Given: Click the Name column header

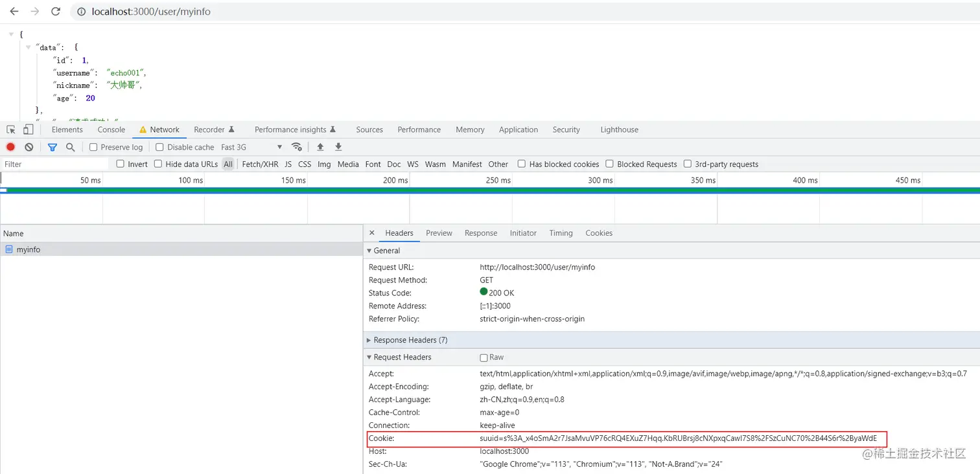Looking at the screenshot, I should [181, 233].
